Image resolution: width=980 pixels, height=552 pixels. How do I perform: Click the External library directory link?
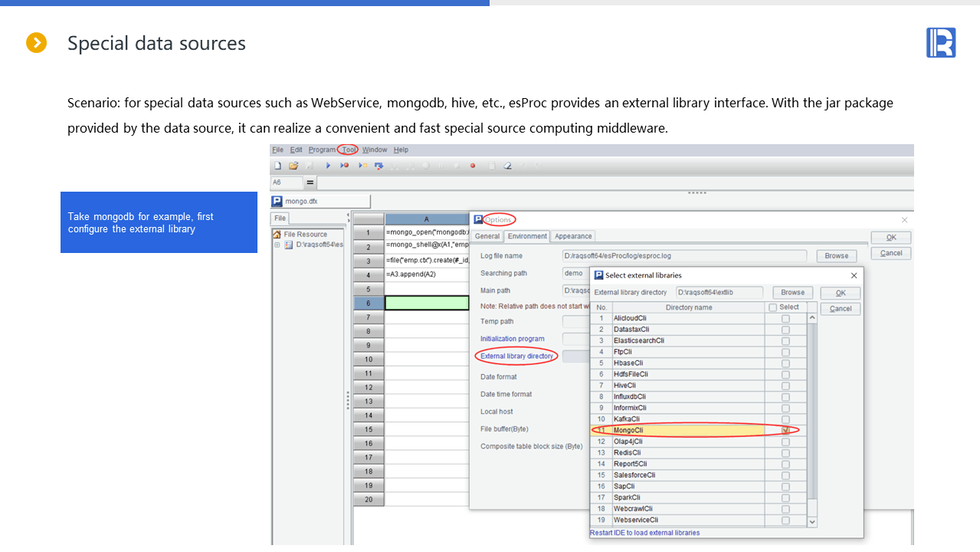click(516, 356)
